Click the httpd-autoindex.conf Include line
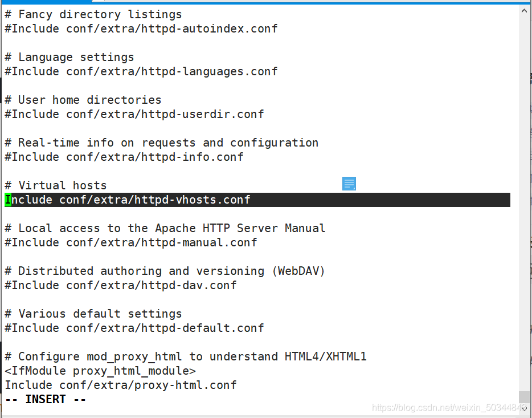This screenshot has width=532, height=418. point(141,29)
